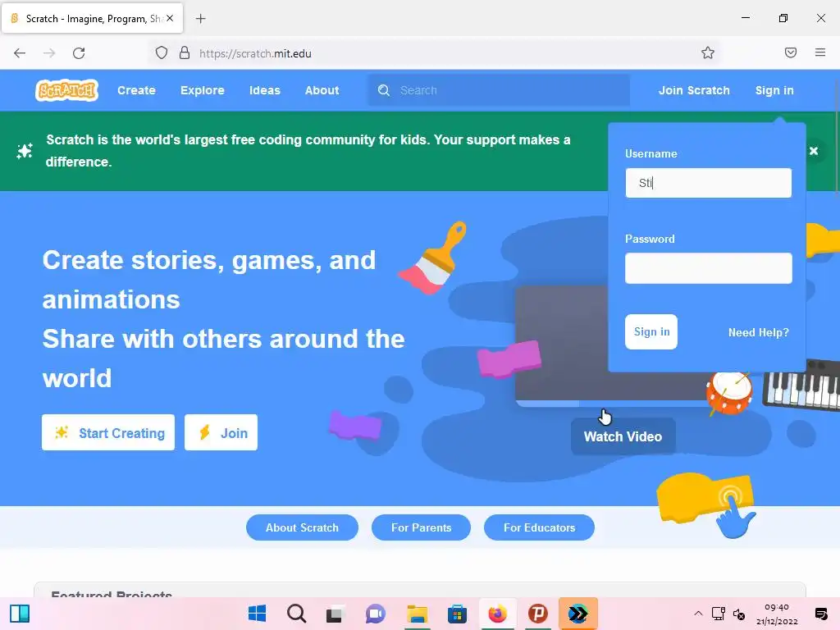Open the Firefox hamburger menu

coord(820,52)
